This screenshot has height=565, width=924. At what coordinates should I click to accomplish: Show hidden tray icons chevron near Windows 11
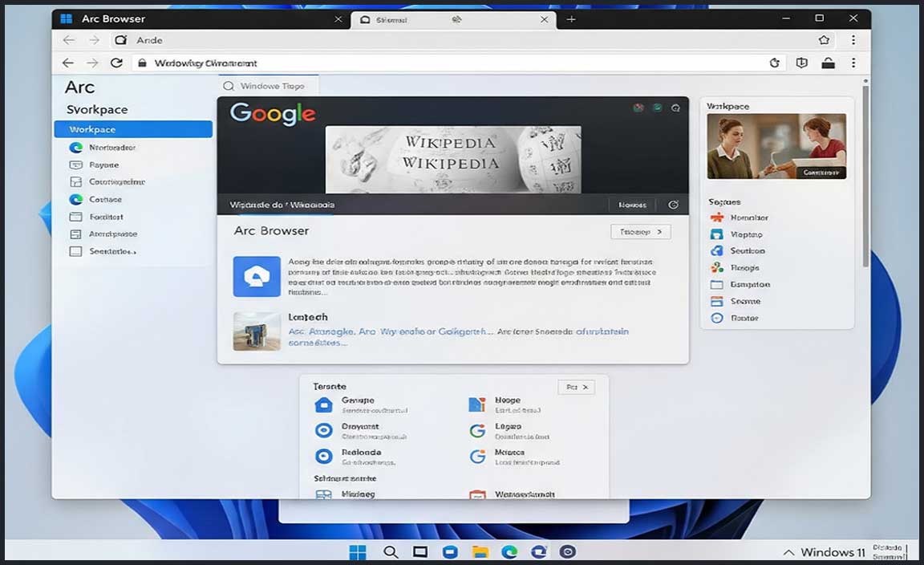click(788, 553)
